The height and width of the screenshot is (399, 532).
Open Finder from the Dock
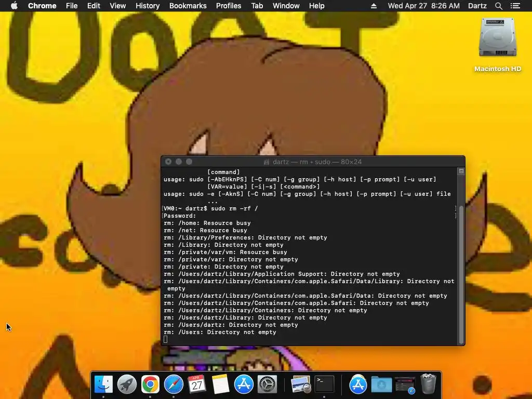103,384
